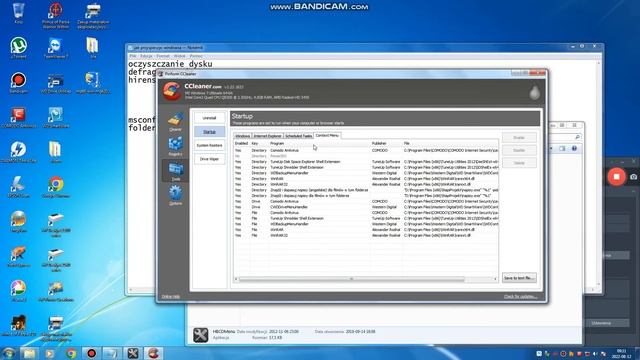Open the Registry section in CCleaner sidebar

(x=176, y=147)
